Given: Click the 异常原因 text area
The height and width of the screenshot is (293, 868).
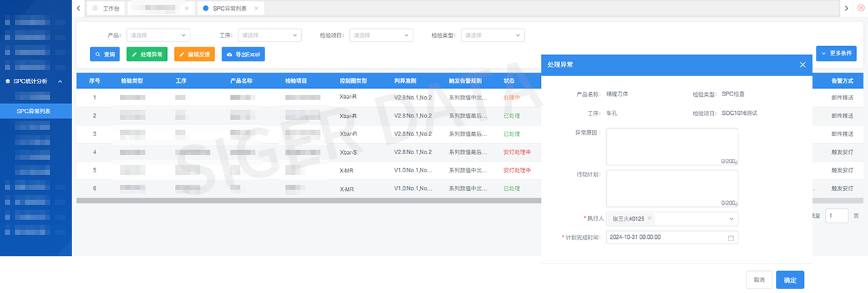Looking at the screenshot, I should click(x=672, y=145).
